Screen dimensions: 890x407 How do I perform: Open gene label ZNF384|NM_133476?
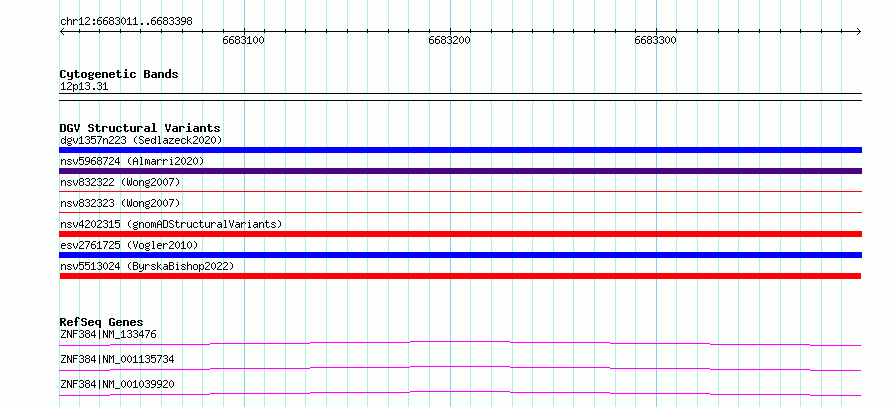(108, 335)
